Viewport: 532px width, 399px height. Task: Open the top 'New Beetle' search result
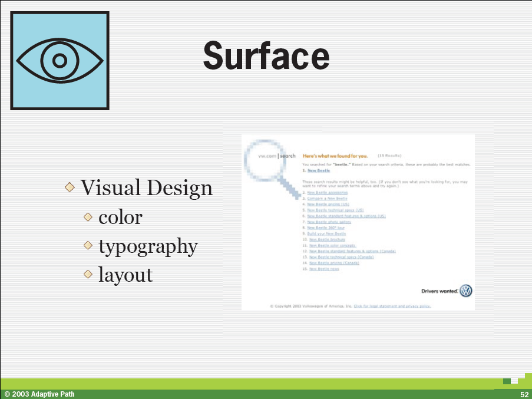318,170
